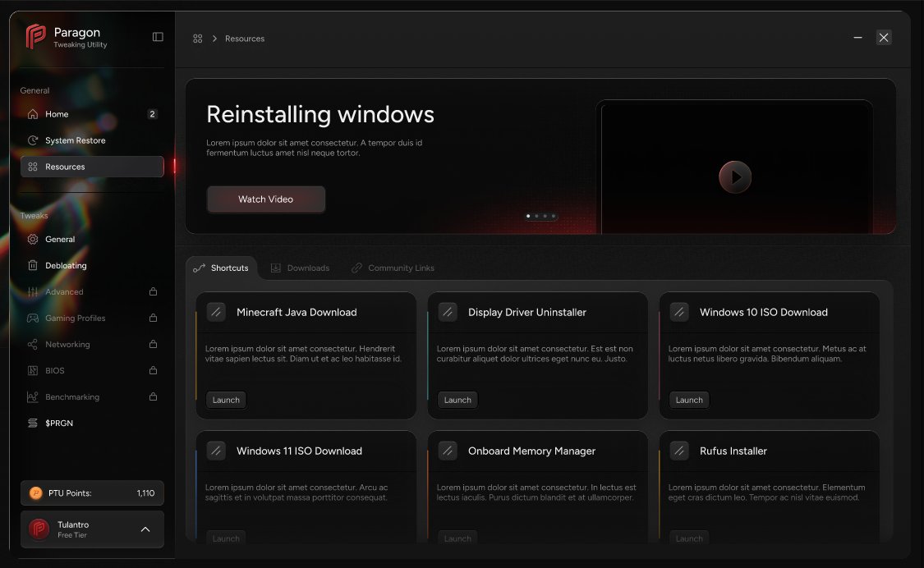Click the Windows 10 ISO Download card icon

coord(679,312)
